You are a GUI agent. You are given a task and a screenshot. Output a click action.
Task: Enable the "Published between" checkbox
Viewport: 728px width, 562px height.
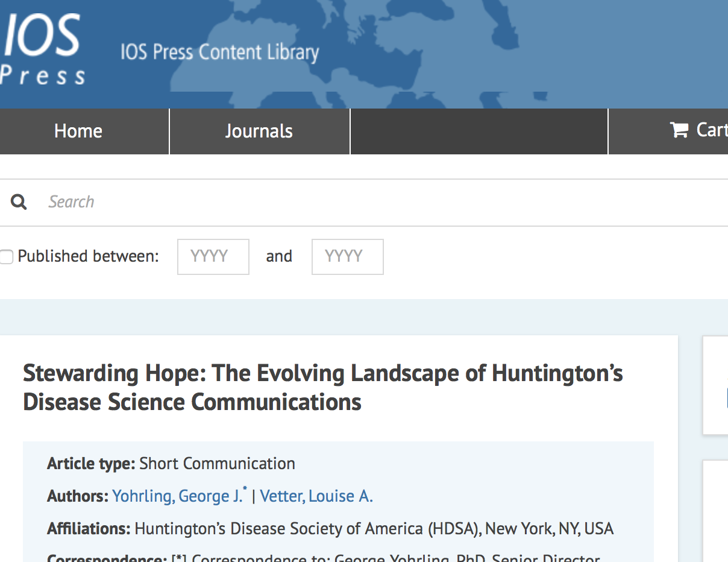click(x=6, y=256)
